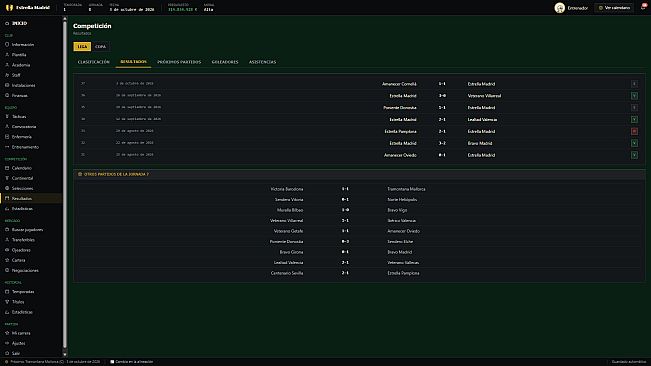Click the Entrenador avatar picture
The width and height of the screenshot is (651, 366).
[x=560, y=8]
